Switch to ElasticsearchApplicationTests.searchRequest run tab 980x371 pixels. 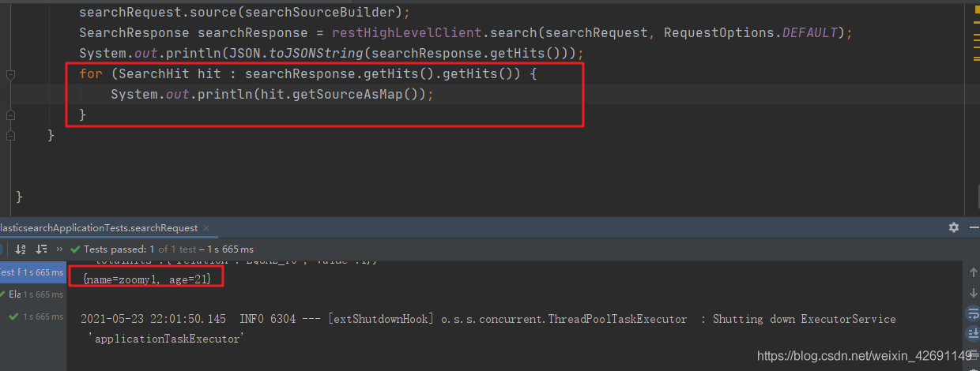click(99, 227)
